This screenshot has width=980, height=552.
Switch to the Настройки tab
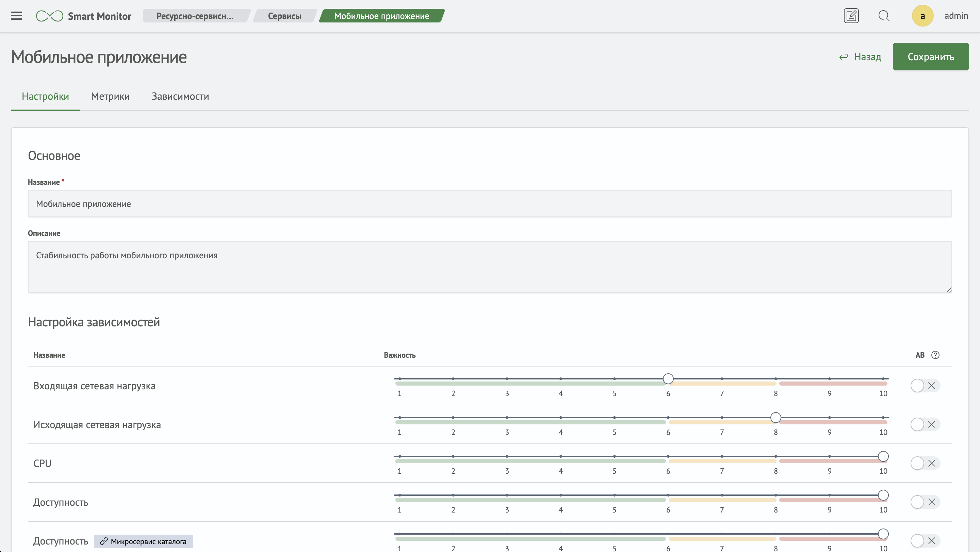point(45,96)
